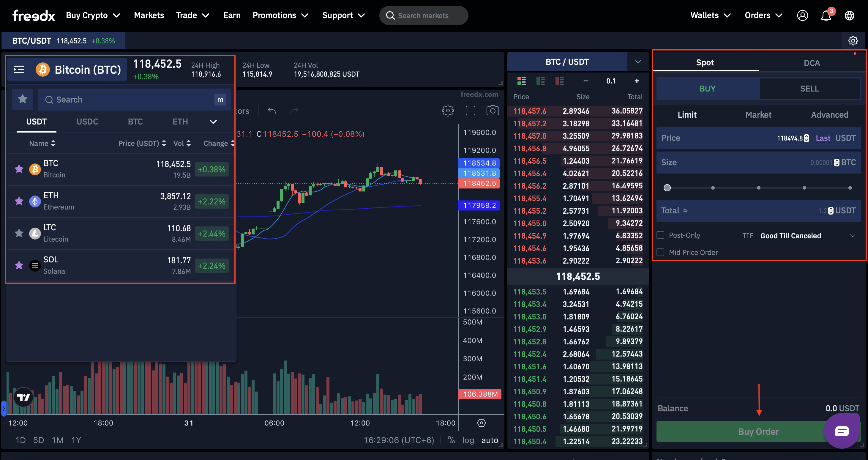Show combined bids and asks order book view

coord(521,81)
